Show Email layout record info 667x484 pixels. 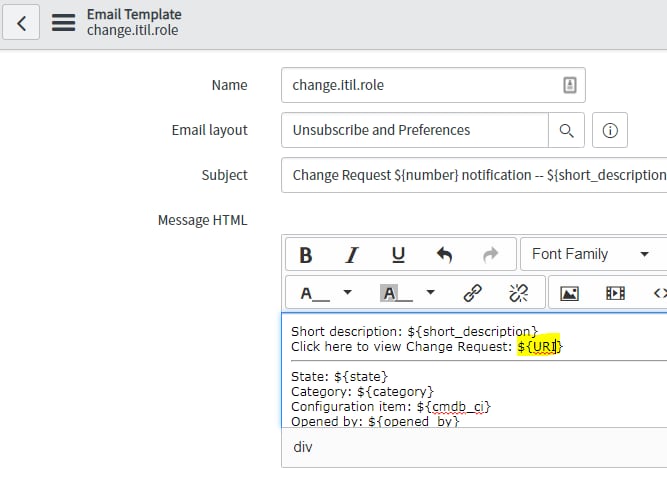tap(610, 130)
